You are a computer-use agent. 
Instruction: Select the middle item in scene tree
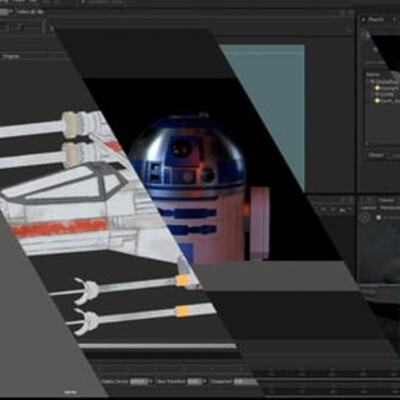[x=384, y=94]
